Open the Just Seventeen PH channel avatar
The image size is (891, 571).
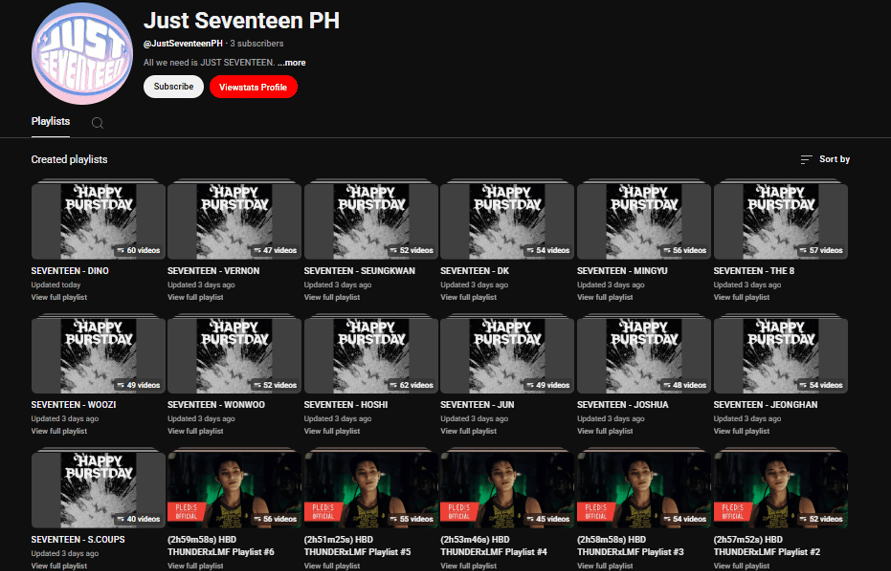(x=82, y=53)
